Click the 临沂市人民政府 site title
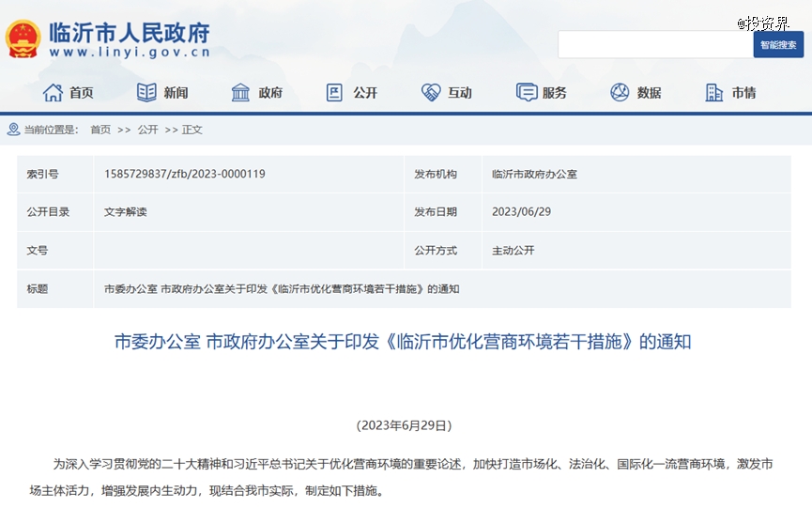Viewport: 812px width, 508px height. pos(130,33)
